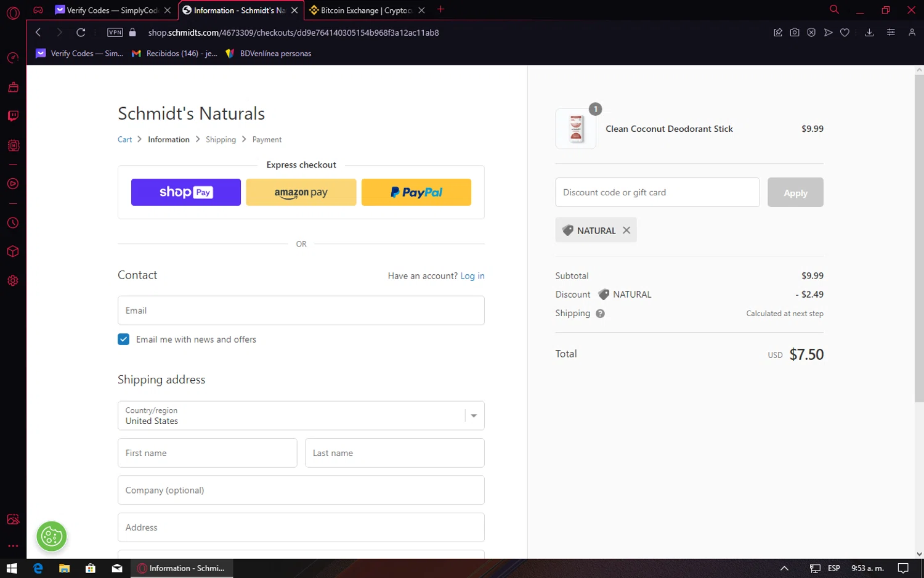Image resolution: width=924 pixels, height=578 pixels.
Task: Click the VPN badge in address bar
Action: (115, 33)
